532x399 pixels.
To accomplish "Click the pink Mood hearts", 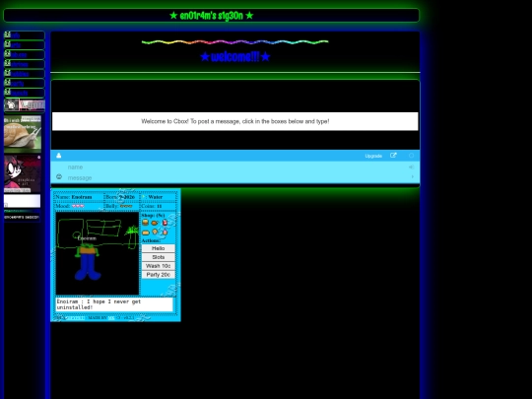I will tap(78, 206).
